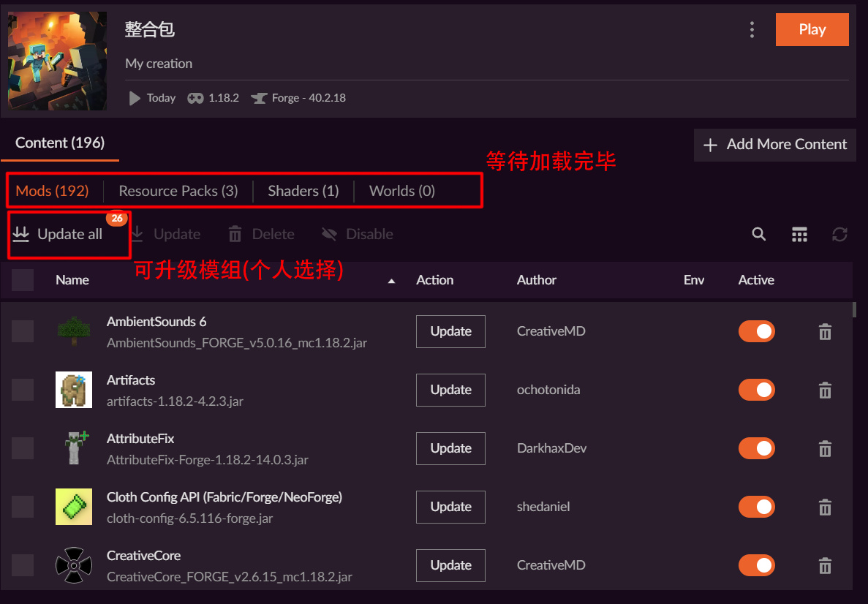Tick the CreativeCore row checkbox
Viewport: 868px width, 604px height.
click(x=23, y=565)
